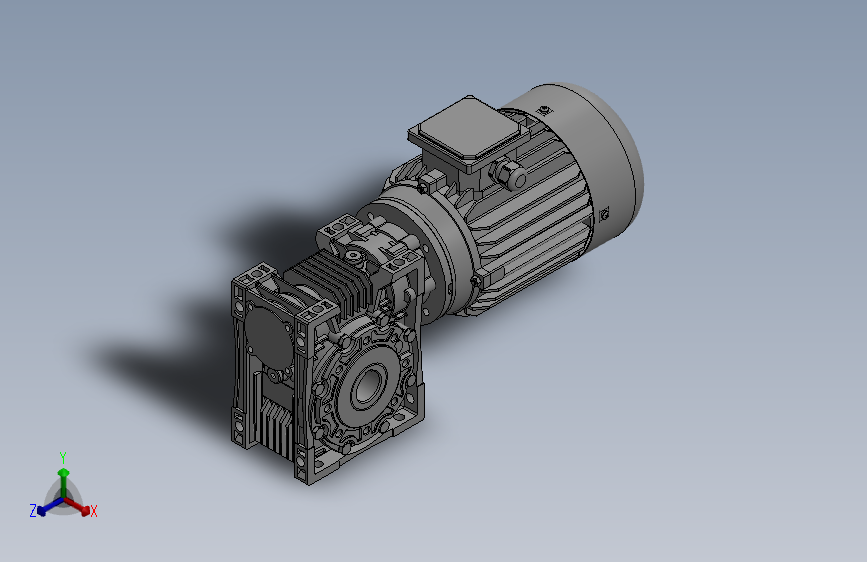Select the motor's rear fan cover
This screenshot has height=562, width=867.
(x=597, y=160)
